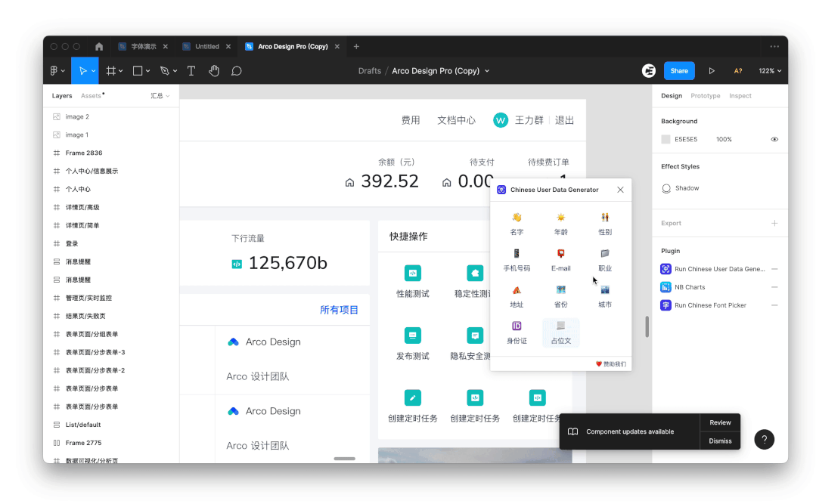Select the Hand tool
The width and height of the screenshot is (816, 504).
click(x=214, y=71)
